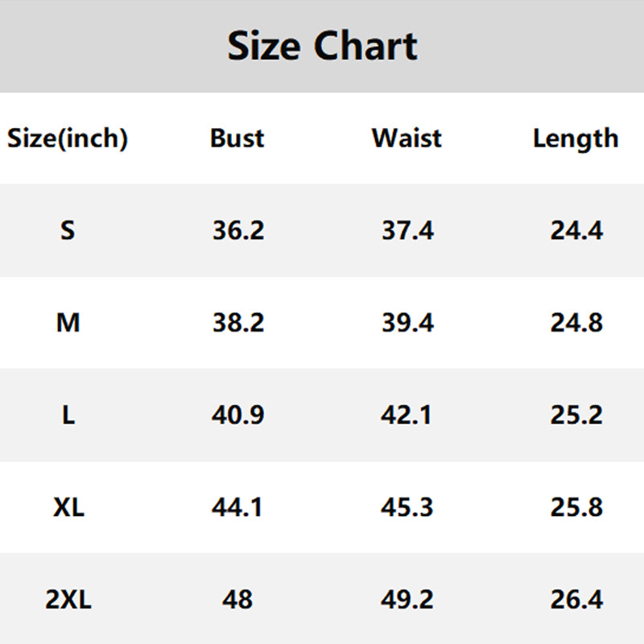Viewport: 644px width, 644px height.
Task: Click the 48 bust value for 2XL
Action: tap(237, 600)
